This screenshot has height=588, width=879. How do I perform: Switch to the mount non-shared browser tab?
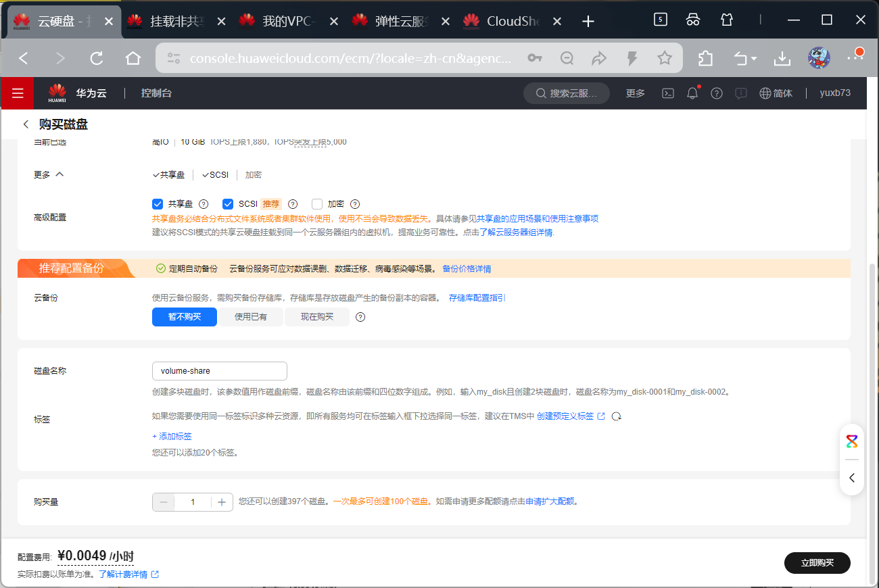(176, 22)
